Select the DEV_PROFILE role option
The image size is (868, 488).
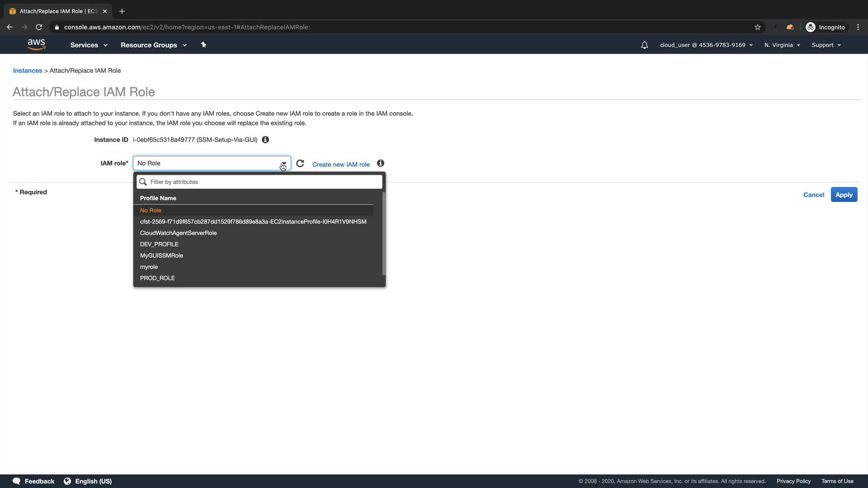(159, 244)
